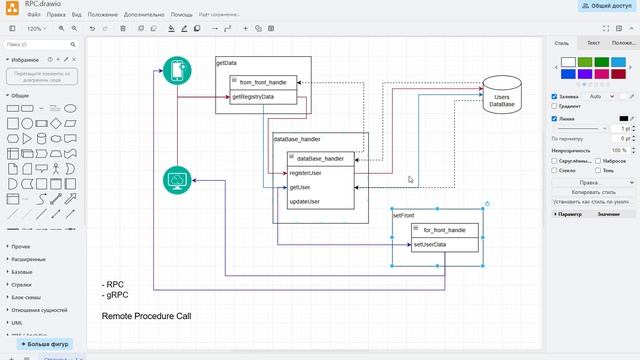Open the waypoints connector style tool
640x360 pixels.
(228, 29)
